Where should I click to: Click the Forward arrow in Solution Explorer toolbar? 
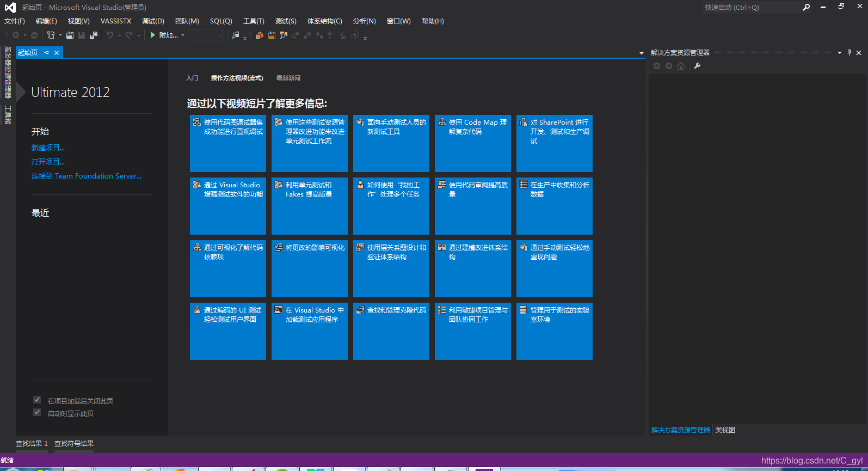coord(669,66)
